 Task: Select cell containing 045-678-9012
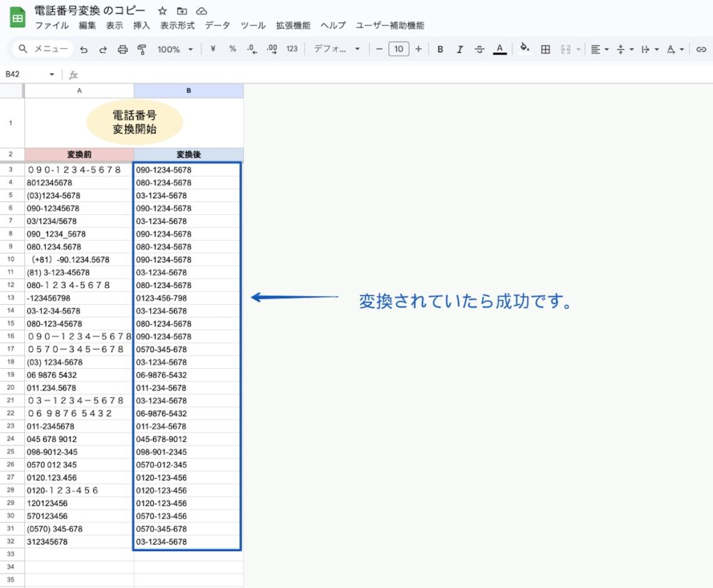pos(187,439)
